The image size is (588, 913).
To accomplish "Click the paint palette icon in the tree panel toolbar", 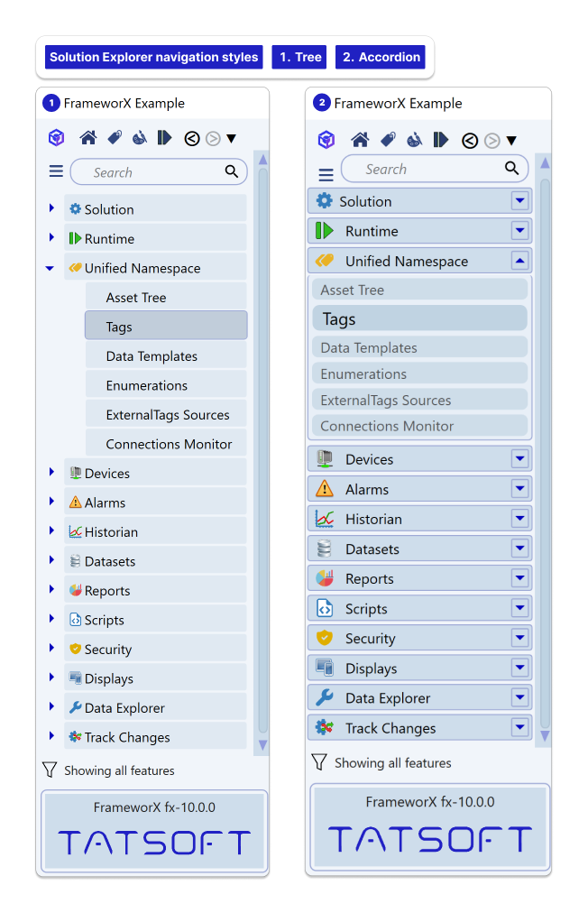I will pyautogui.click(x=139, y=138).
